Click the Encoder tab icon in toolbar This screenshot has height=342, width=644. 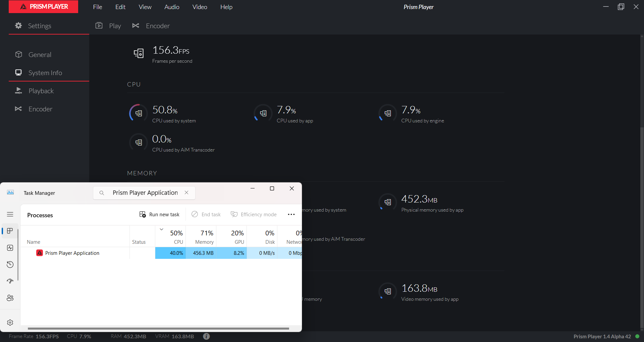click(x=136, y=25)
